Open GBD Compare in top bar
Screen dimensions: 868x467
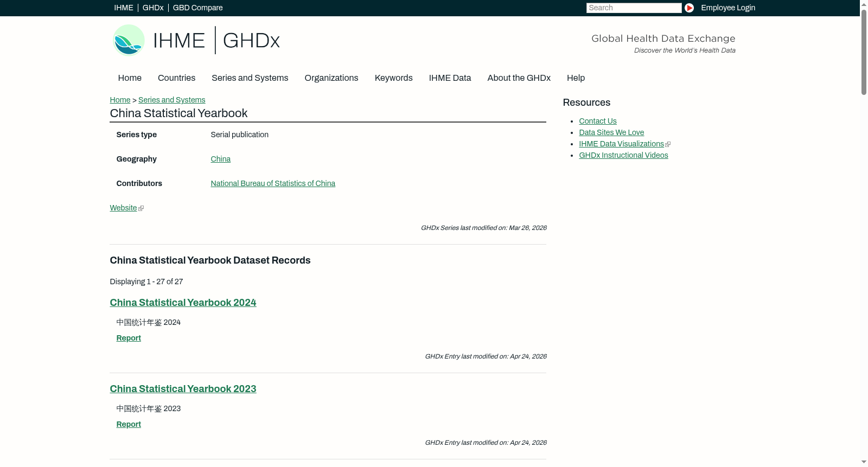tap(198, 8)
